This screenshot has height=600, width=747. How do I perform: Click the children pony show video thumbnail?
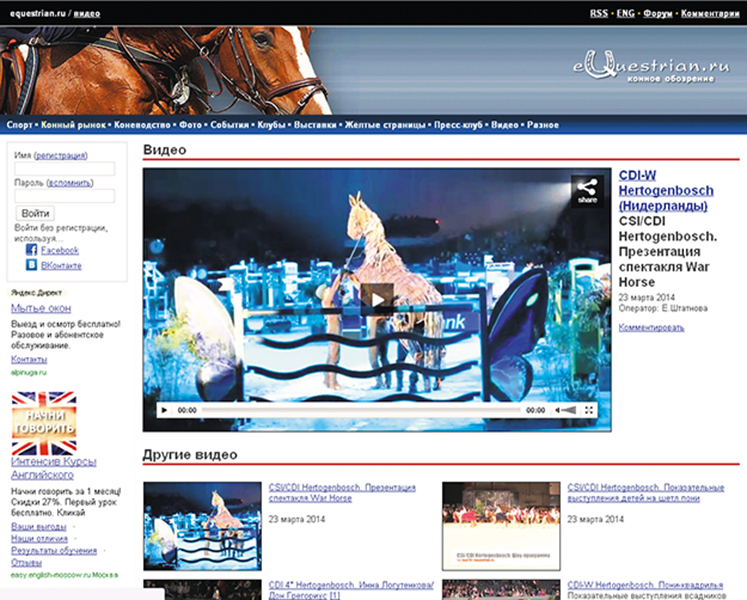501,526
